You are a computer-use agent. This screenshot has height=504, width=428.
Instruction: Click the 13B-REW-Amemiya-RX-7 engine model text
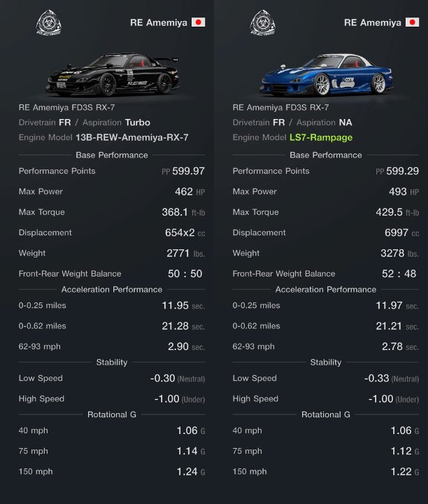click(132, 138)
